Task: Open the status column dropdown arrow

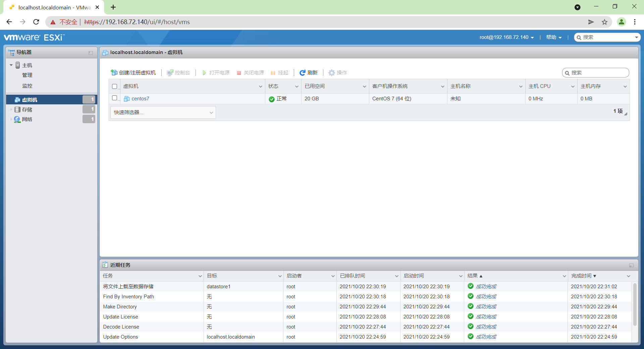Action: coord(297,87)
